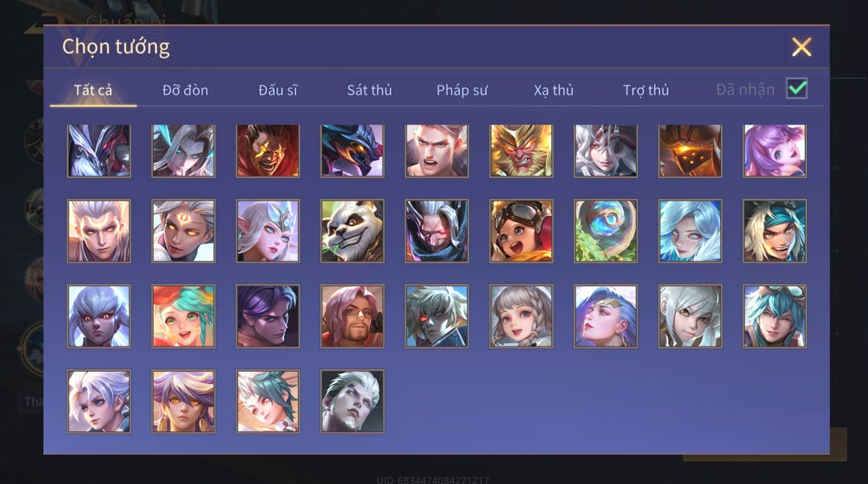Toggle the Đã nhận checkbox

(x=797, y=89)
